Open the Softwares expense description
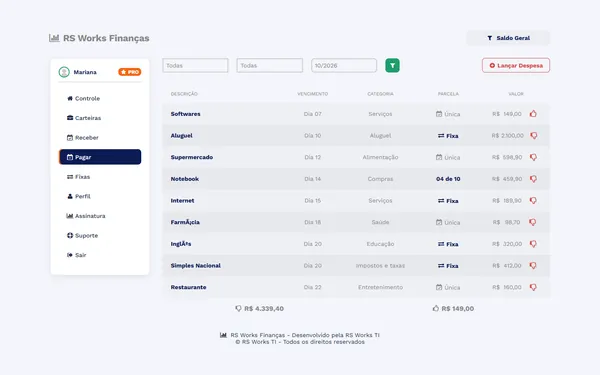Screen dimensions: 600x375 pyautogui.click(x=186, y=114)
